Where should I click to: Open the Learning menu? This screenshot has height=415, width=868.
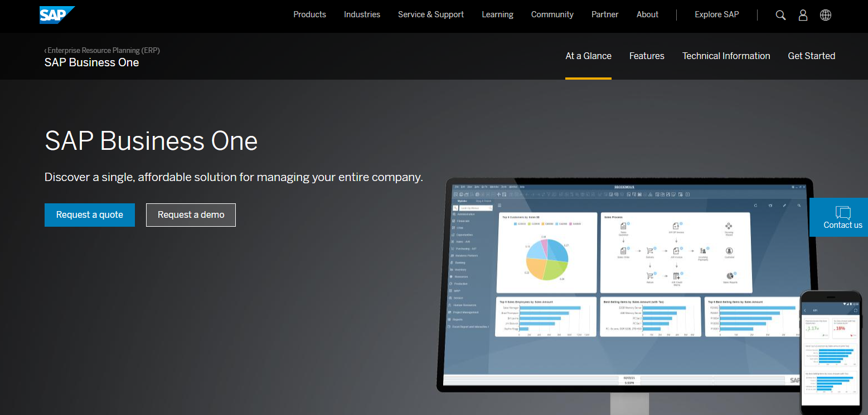point(497,14)
